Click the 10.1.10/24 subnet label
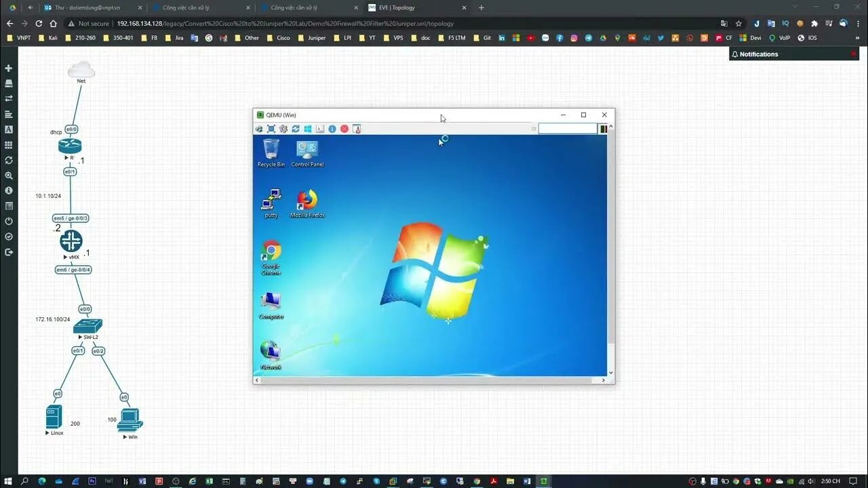Image resolution: width=868 pixels, height=488 pixels. pyautogui.click(x=48, y=196)
